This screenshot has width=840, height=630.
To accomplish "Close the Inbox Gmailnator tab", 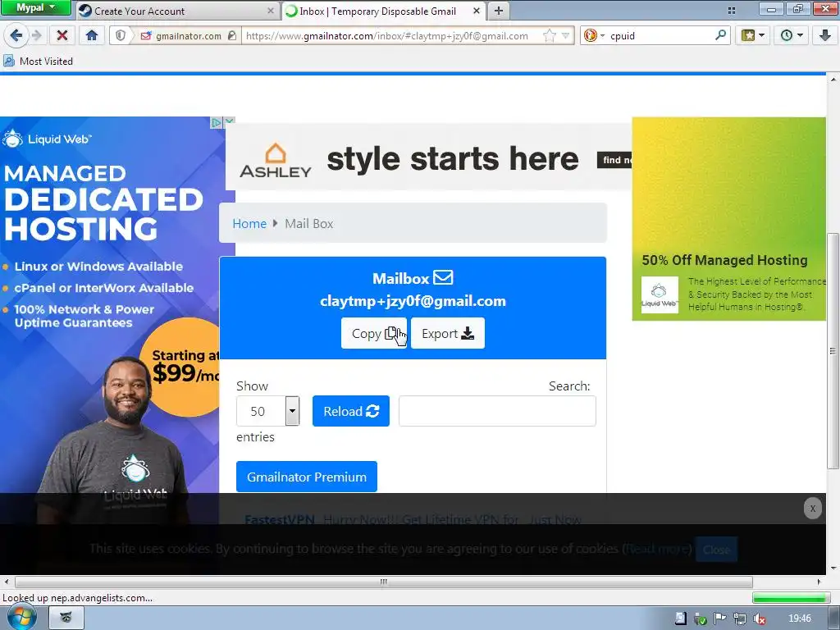I will 477,11.
